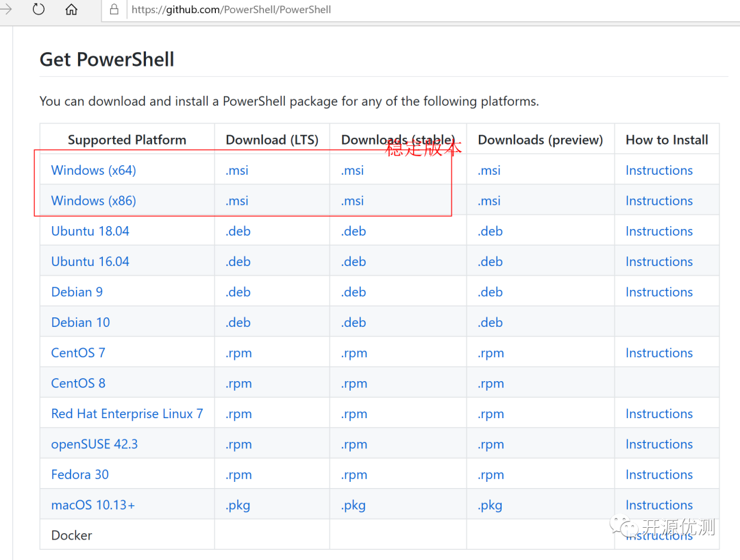Open the Fedora 30 platform link
740x560 pixels.
[79, 474]
